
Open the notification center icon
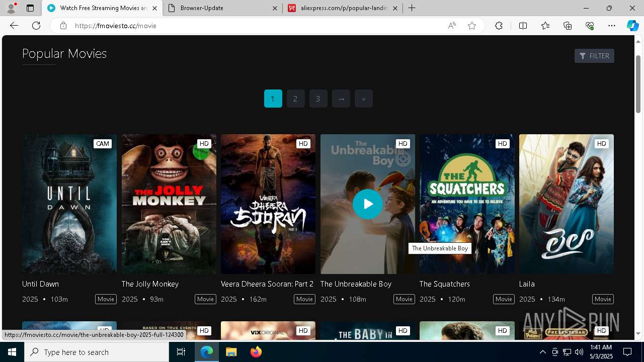[627, 352]
